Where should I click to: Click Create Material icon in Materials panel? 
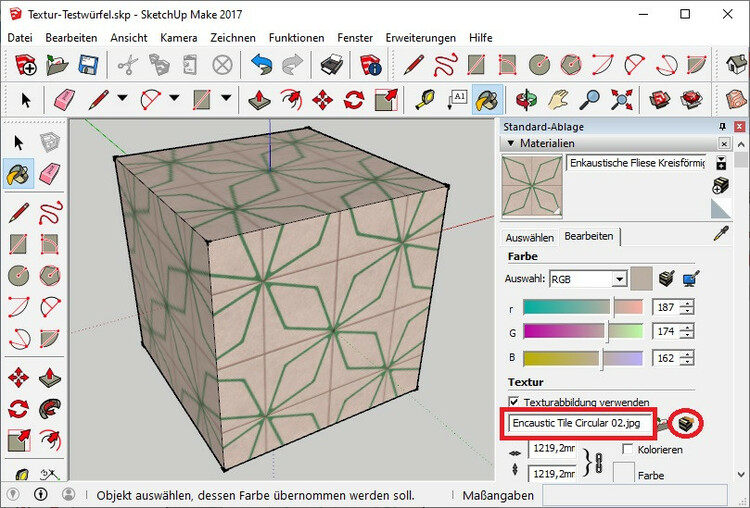point(720,186)
